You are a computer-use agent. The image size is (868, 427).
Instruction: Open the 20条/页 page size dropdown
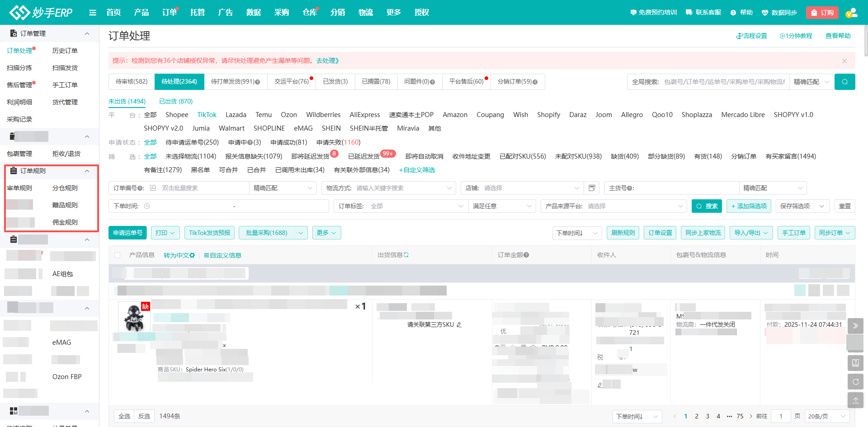pos(826,416)
